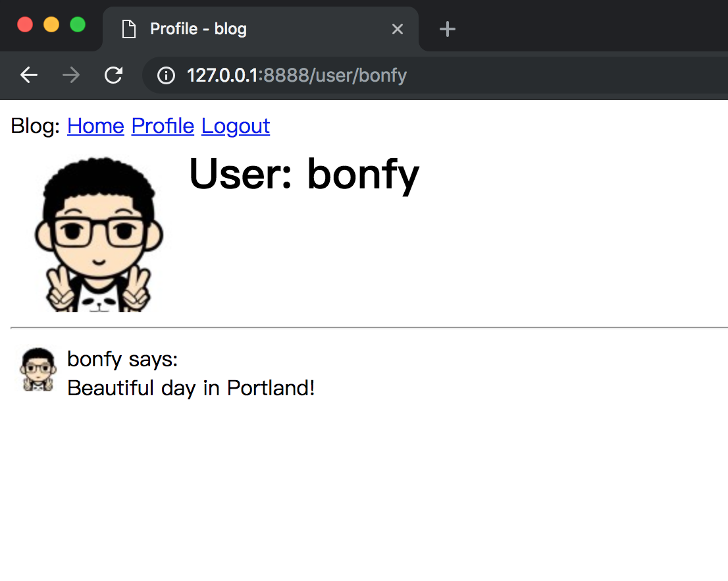Click the Logout link
The height and width of the screenshot is (581, 728).
point(236,126)
